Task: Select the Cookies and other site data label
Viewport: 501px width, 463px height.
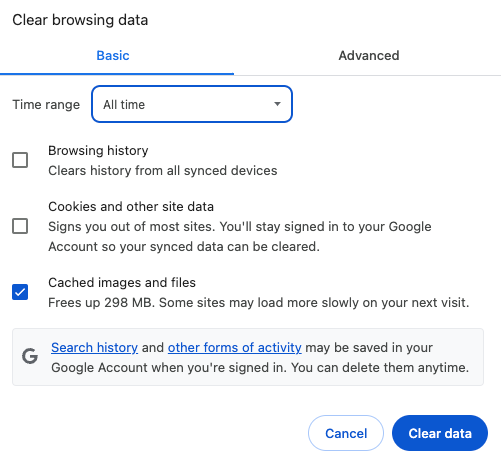Action: pyautogui.click(x=131, y=207)
